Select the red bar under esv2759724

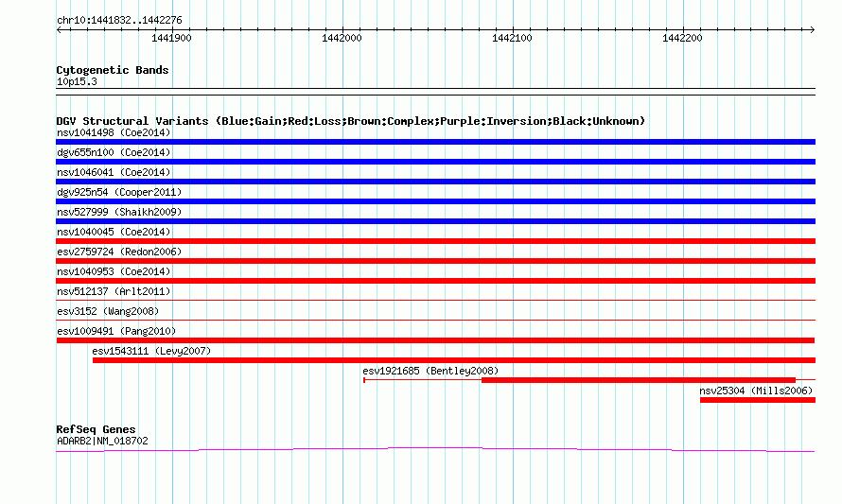pyautogui.click(x=435, y=261)
